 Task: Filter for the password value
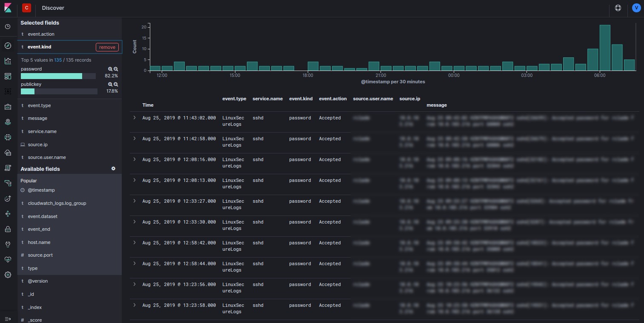tap(110, 69)
